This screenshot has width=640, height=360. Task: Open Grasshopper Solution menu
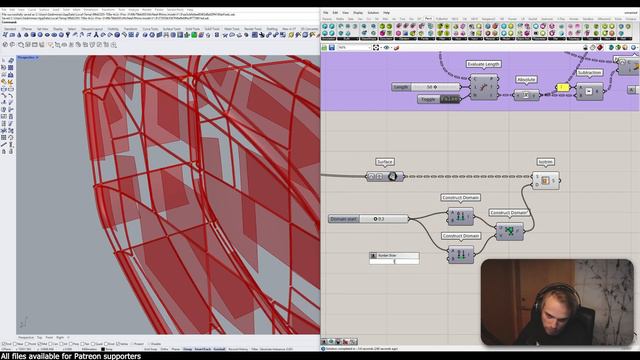(x=373, y=13)
